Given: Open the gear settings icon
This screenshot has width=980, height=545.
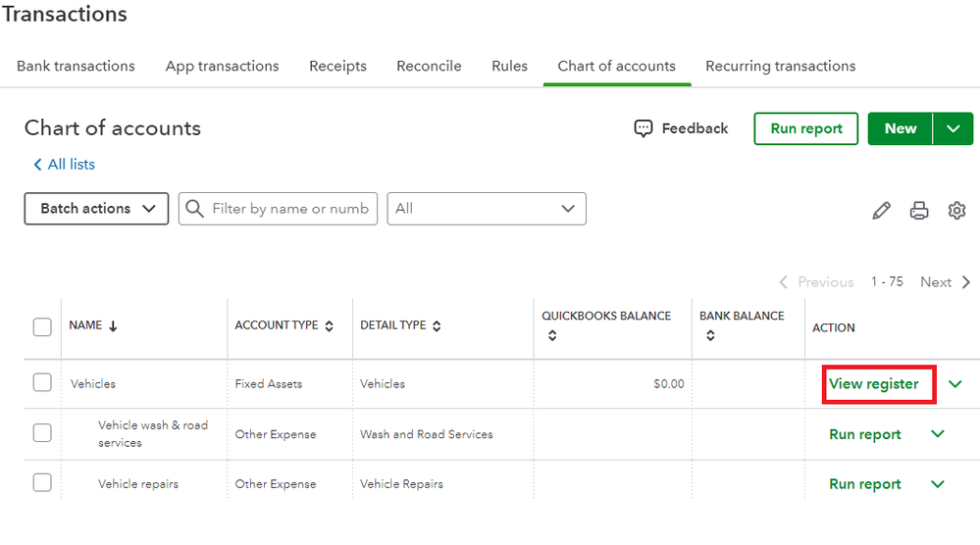Looking at the screenshot, I should click(957, 210).
